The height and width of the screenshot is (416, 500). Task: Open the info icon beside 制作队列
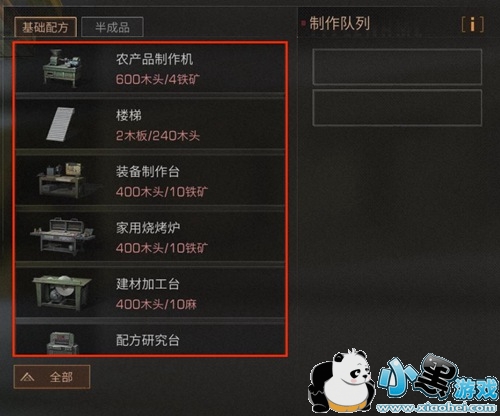[x=473, y=24]
